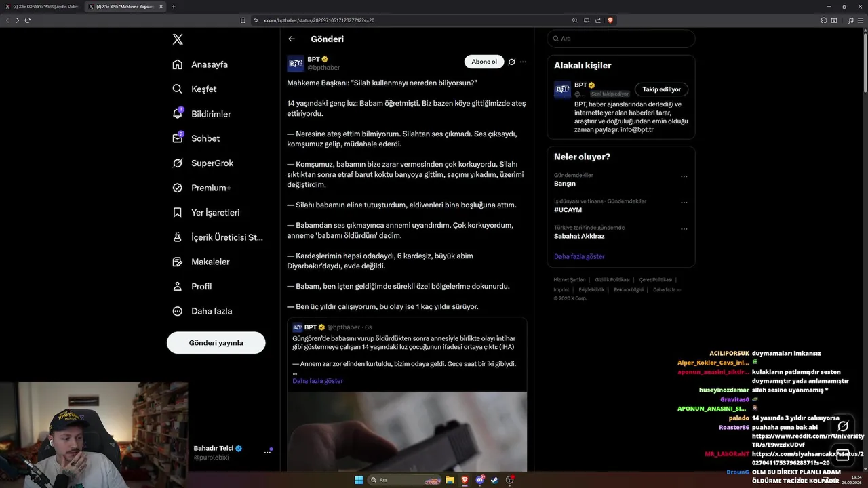868x488 pixels.
Task: Open OBS icon in taskbar
Action: [509, 480]
